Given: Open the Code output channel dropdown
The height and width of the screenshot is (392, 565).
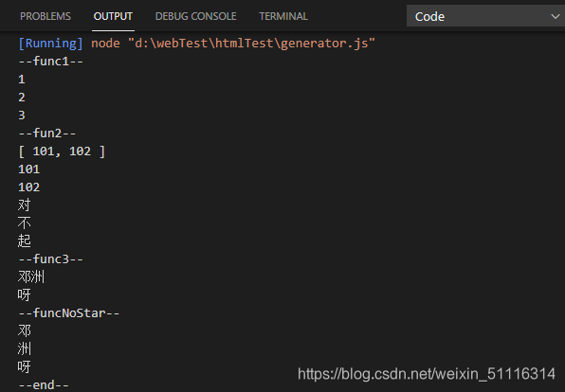Looking at the screenshot, I should (x=485, y=16).
